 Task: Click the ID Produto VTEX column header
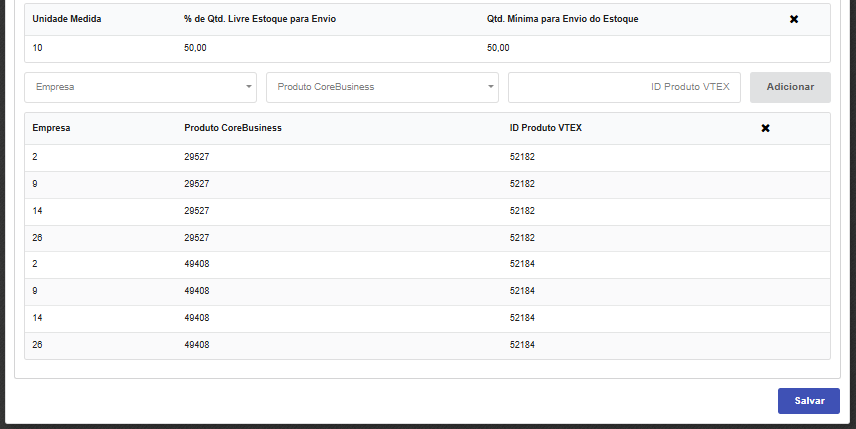pos(544,128)
